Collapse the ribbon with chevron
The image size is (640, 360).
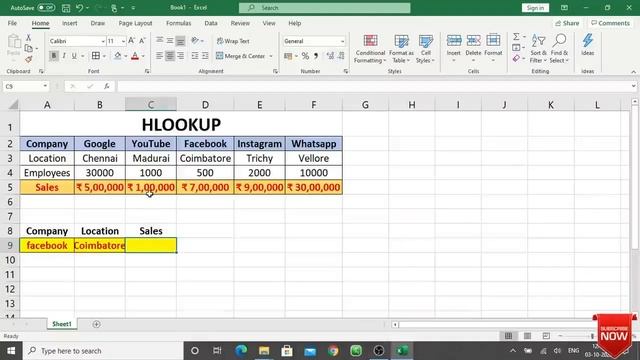633,71
